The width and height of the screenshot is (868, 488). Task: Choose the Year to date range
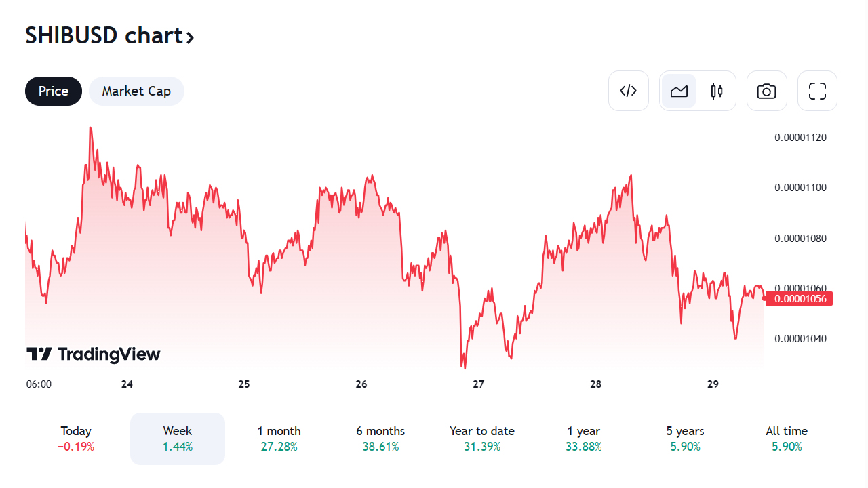click(x=482, y=439)
